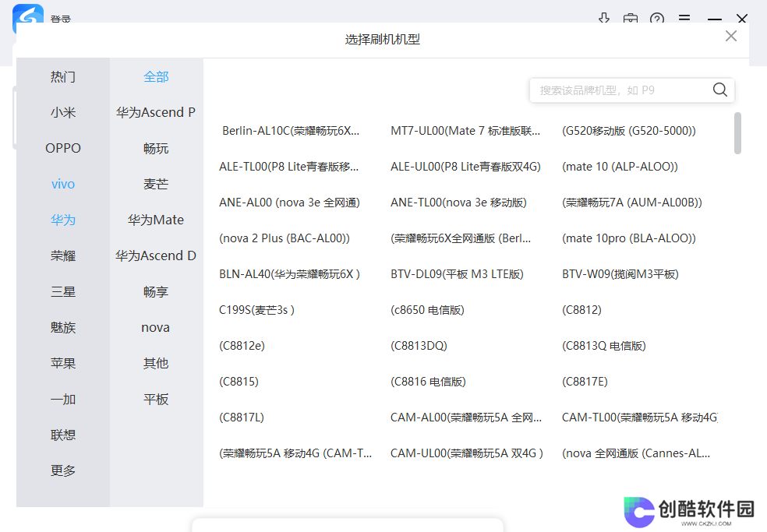
Task: Click the model list scrollbar thumb
Action: (x=737, y=133)
